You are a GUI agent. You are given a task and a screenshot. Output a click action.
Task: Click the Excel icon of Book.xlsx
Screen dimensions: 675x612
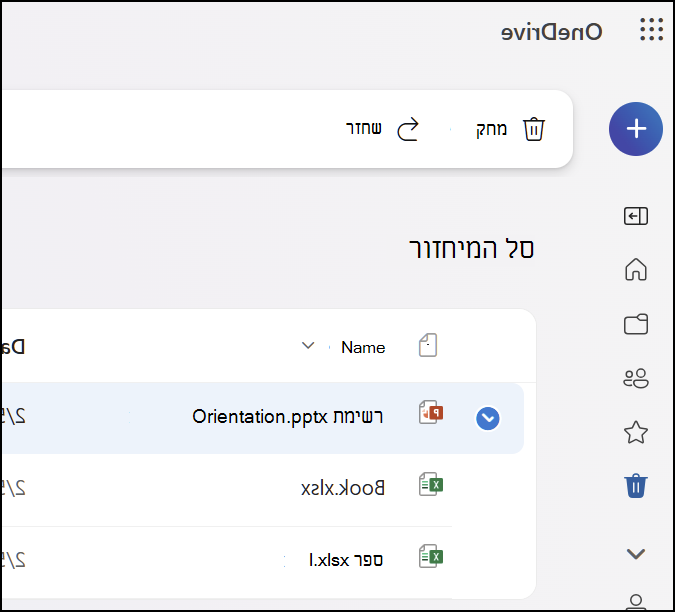pyautogui.click(x=431, y=484)
